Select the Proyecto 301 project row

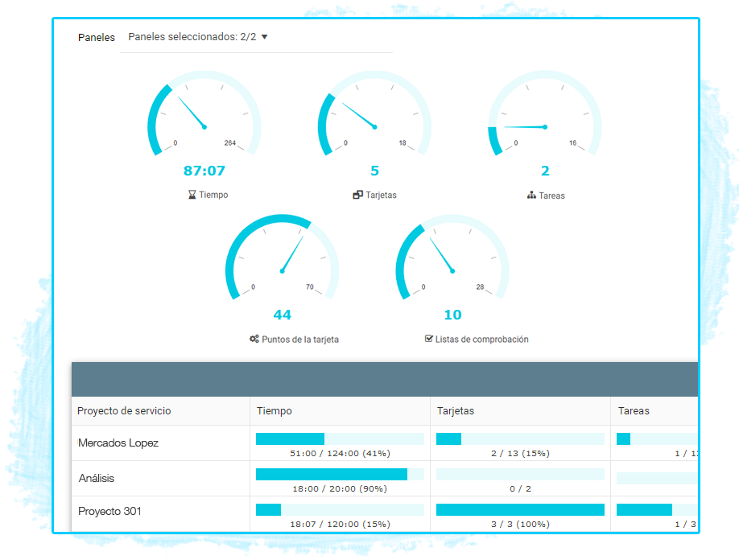(385, 513)
